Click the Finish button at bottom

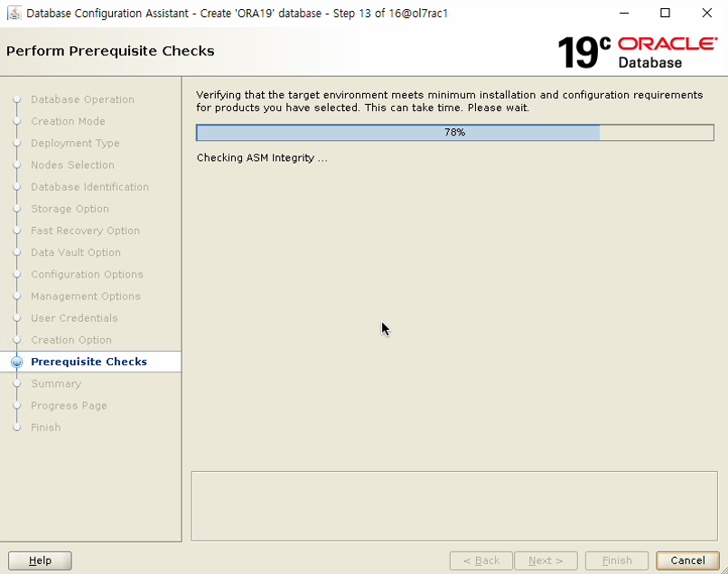tap(617, 560)
